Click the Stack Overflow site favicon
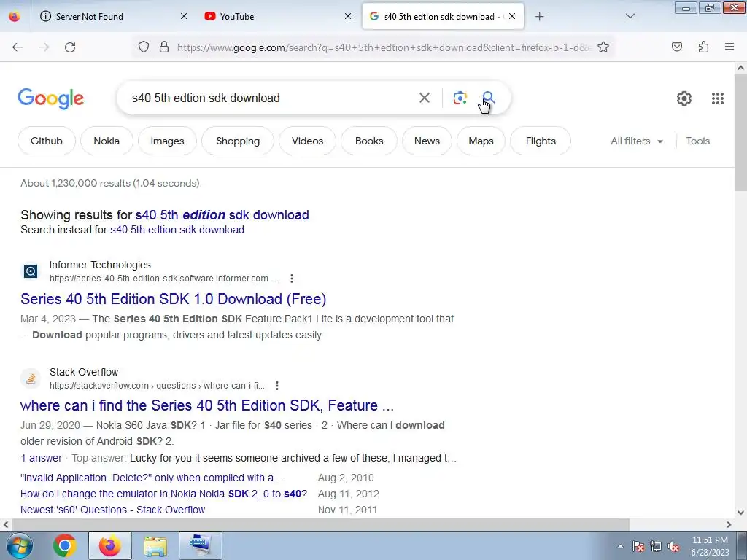This screenshot has width=747, height=560. point(31,378)
